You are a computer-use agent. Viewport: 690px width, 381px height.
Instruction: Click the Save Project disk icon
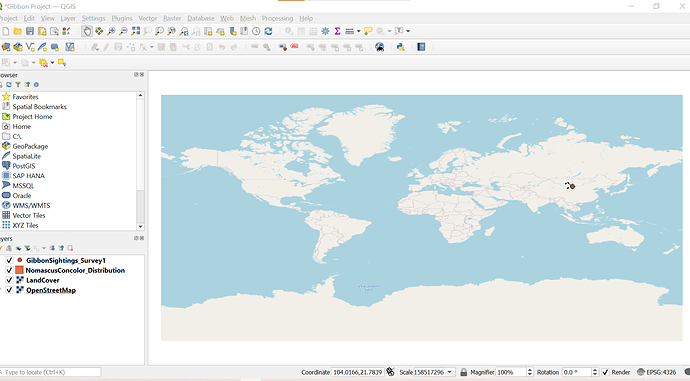pyautogui.click(x=30, y=31)
